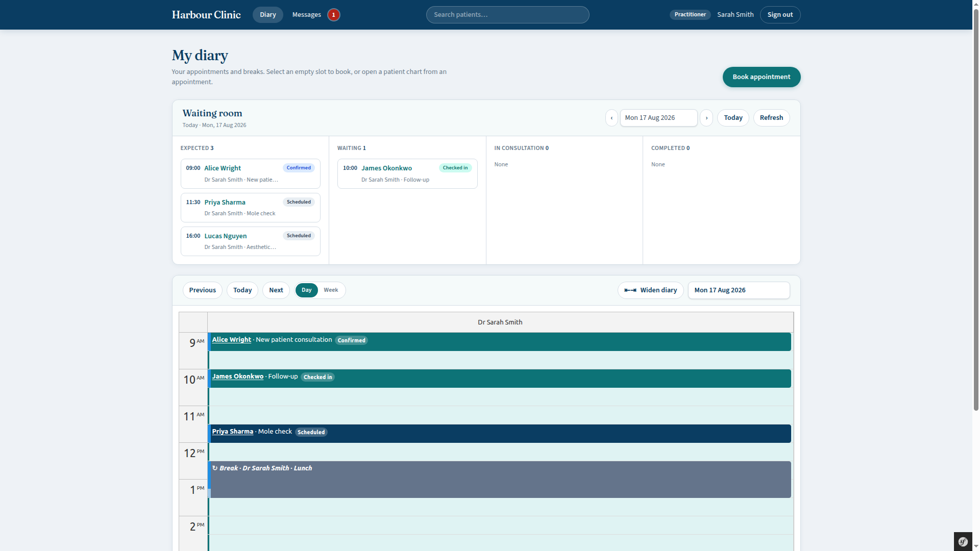
Task: Select the Lunch break event
Action: pos(500,480)
